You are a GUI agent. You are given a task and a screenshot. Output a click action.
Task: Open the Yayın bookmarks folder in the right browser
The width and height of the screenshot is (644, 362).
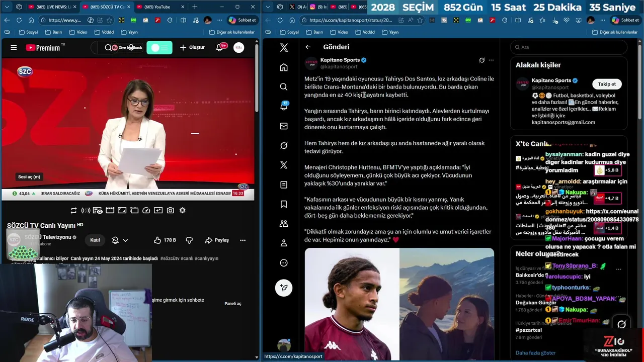(390, 32)
